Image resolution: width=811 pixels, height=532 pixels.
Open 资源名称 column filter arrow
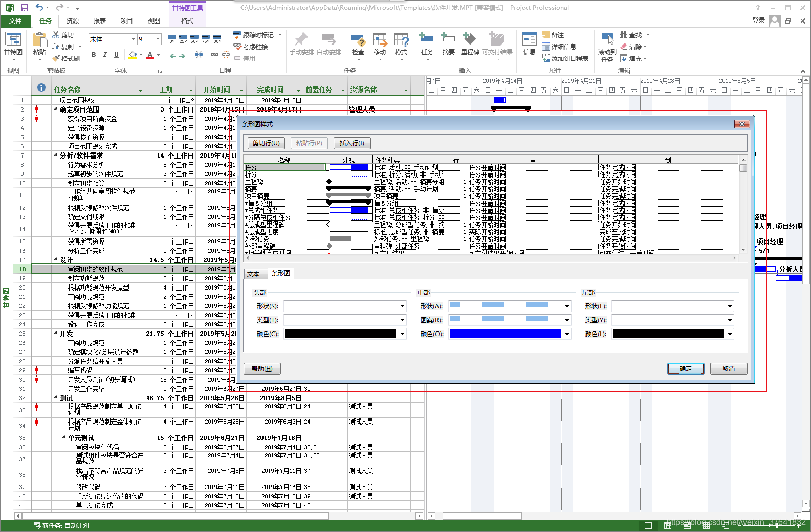pos(406,90)
